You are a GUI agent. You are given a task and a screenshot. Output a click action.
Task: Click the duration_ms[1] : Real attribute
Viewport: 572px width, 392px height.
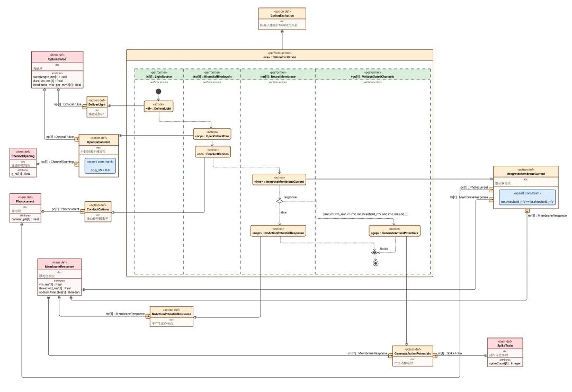click(48, 81)
